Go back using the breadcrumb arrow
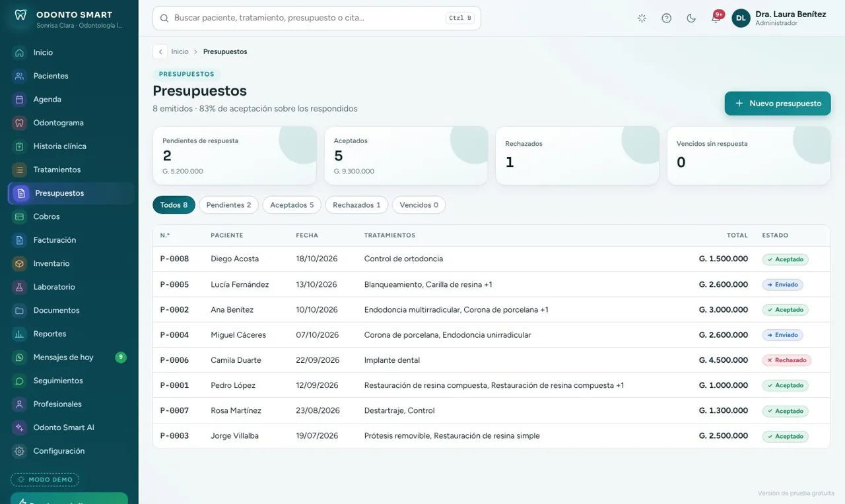 [160, 51]
